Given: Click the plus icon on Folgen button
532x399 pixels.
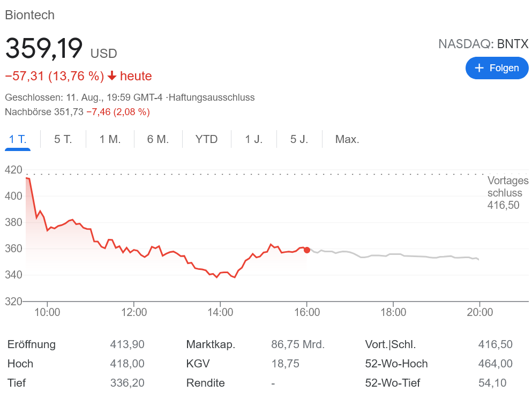Looking at the screenshot, I should 479,68.
